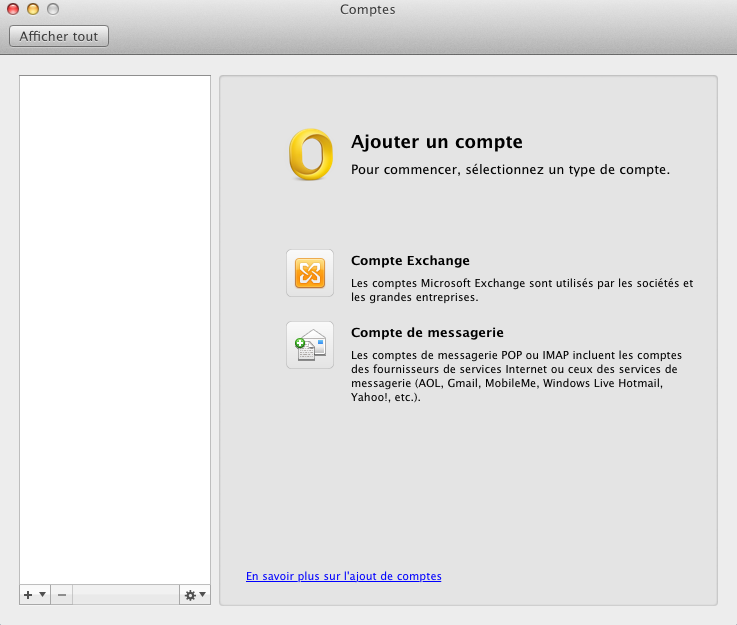Click the "Comptes" window title bar text

tap(368, 10)
